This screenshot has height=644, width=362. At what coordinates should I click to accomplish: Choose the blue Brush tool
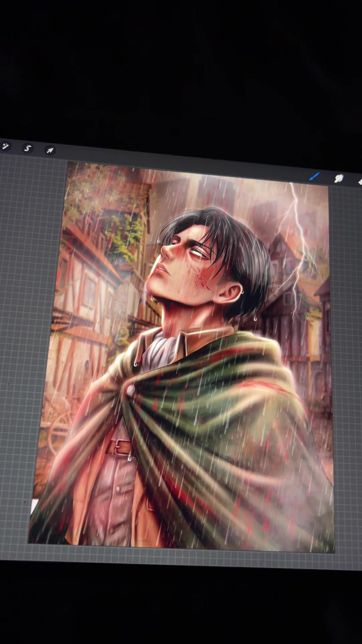point(314,176)
